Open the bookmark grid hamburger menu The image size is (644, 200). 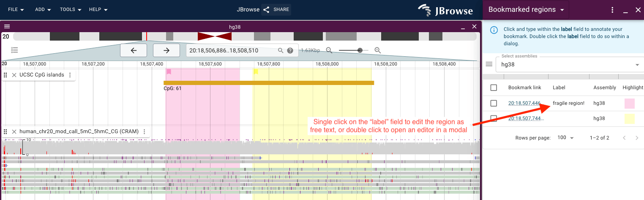tap(489, 64)
